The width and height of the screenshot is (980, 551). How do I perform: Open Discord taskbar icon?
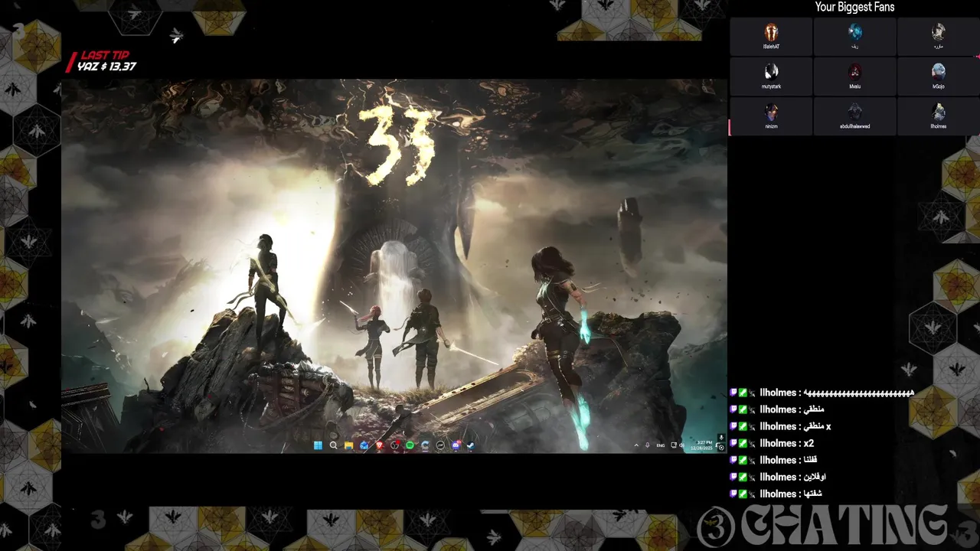(456, 445)
